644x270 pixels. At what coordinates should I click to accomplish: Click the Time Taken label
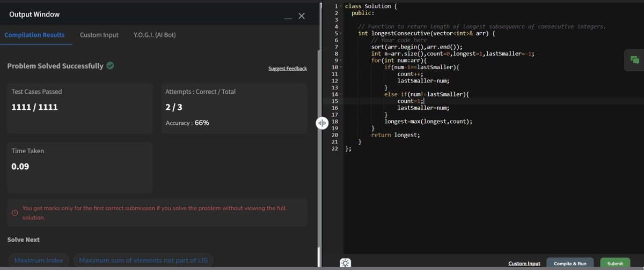[x=27, y=151]
